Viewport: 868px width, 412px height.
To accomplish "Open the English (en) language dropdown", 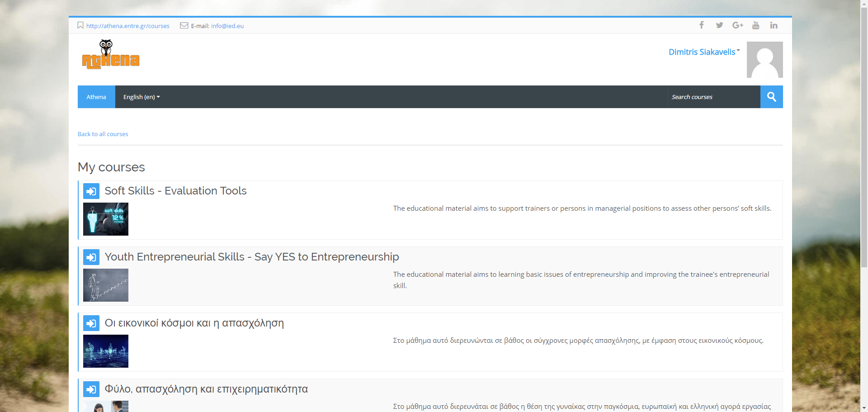I will (x=142, y=97).
